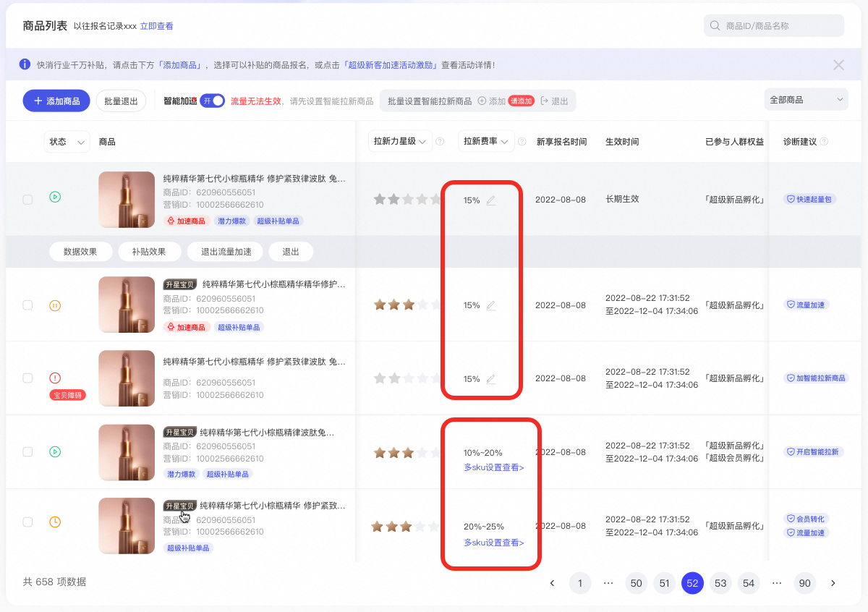Click the help icon beside 拉新力星级
The height and width of the screenshot is (612, 868).
click(x=440, y=142)
